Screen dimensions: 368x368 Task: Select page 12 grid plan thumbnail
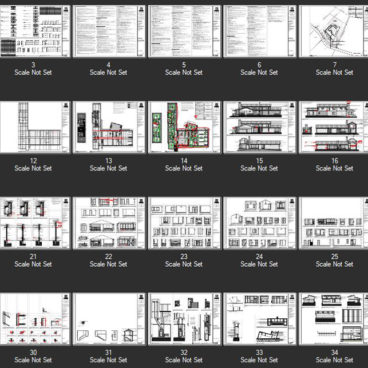(x=35, y=127)
